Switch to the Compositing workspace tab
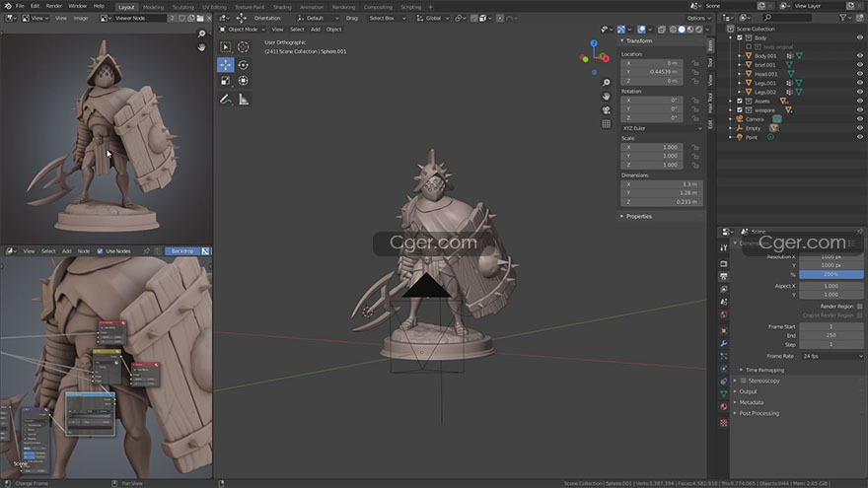Viewport: 868px width, 488px height. [378, 7]
